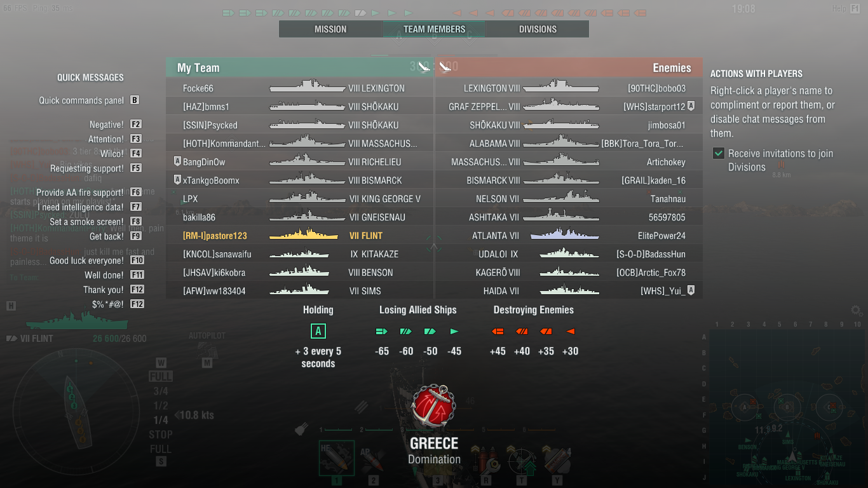Click the Atlanta enemy ship silhouette
This screenshot has width=868, height=488.
point(565,235)
